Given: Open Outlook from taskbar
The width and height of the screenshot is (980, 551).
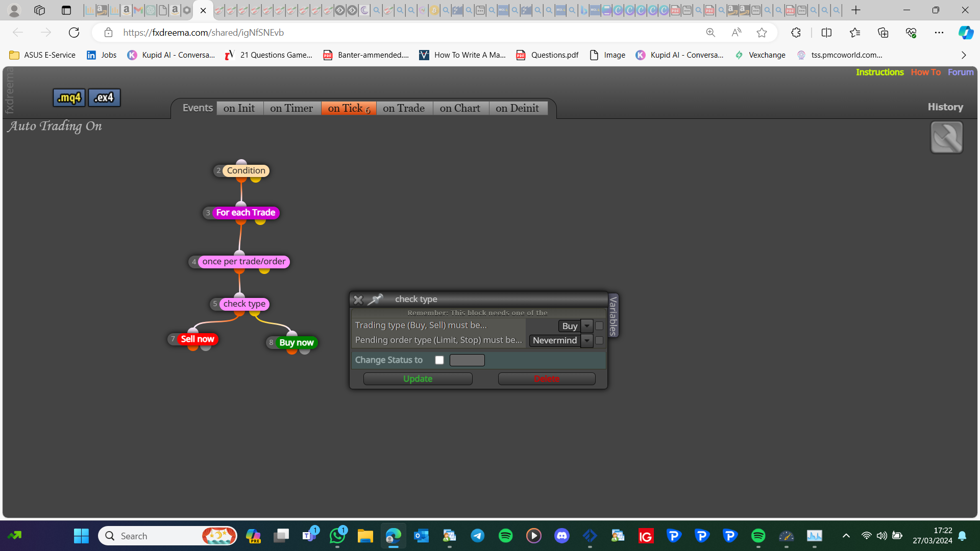Looking at the screenshot, I should click(422, 536).
